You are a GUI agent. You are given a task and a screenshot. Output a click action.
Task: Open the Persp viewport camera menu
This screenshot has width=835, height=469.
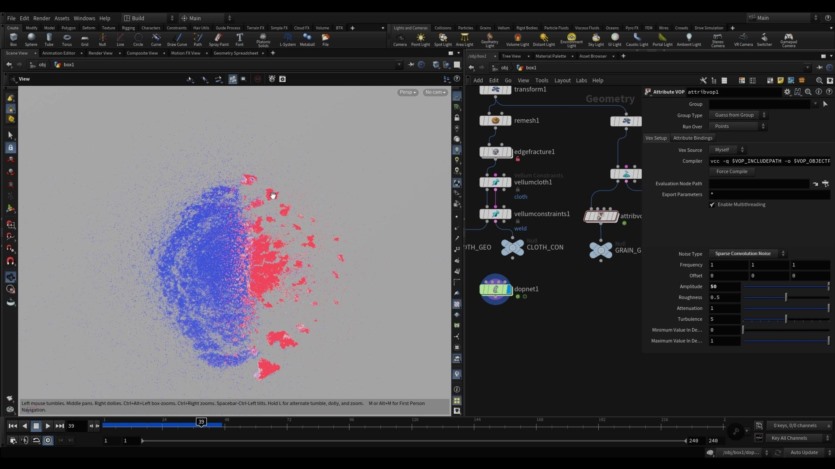[x=407, y=92]
